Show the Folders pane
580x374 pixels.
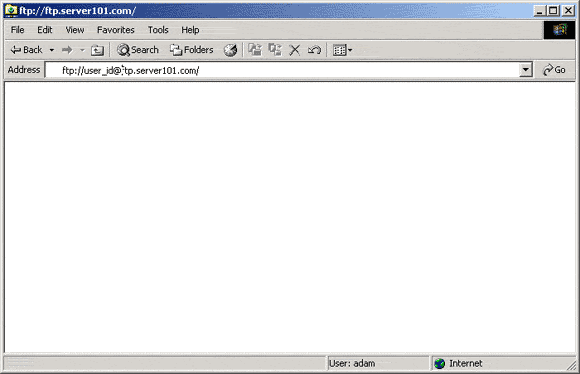(192, 50)
